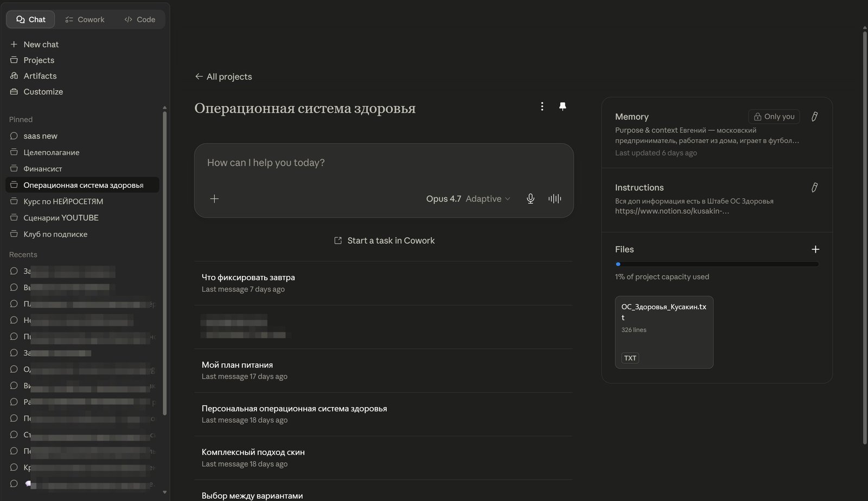Open the Opus 4.7 Adaptive model dropdown
The image size is (868, 501).
point(468,199)
